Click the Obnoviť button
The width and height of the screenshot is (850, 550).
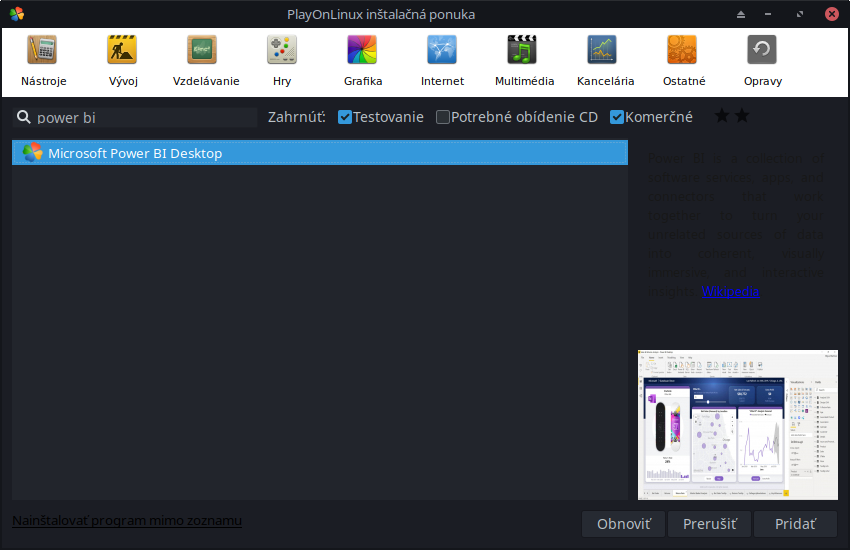[623, 524]
